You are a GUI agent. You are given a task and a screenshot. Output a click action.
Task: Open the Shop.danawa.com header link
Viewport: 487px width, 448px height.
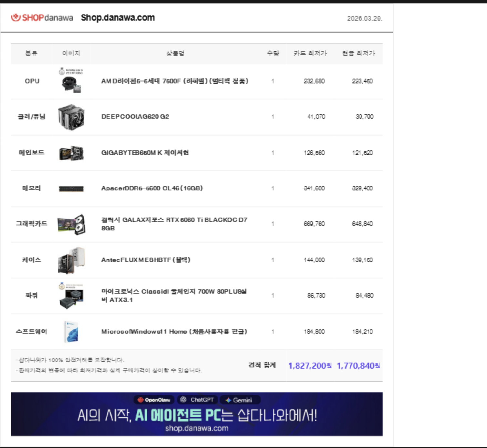[x=118, y=17]
